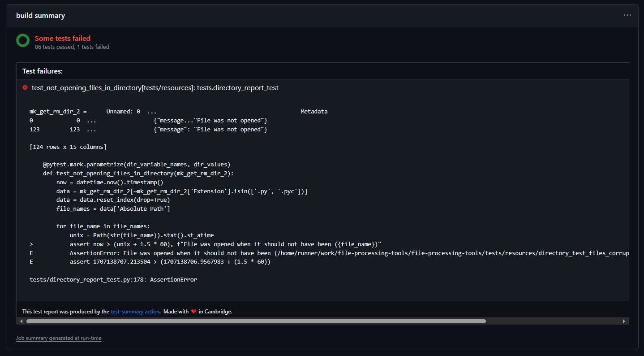Click the Test failures: header
This screenshot has height=356, width=644.
(42, 71)
